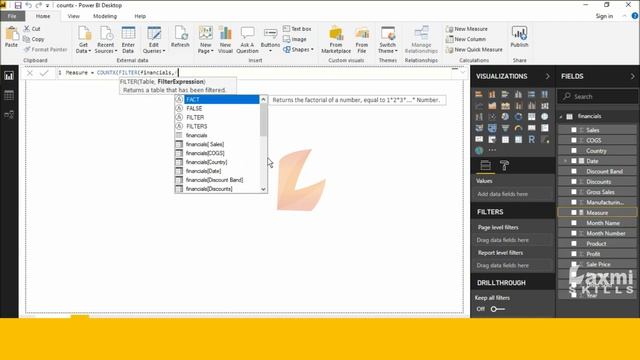This screenshot has width=640, height=360.
Task: Select the area chart visualization
Action: click(492, 106)
